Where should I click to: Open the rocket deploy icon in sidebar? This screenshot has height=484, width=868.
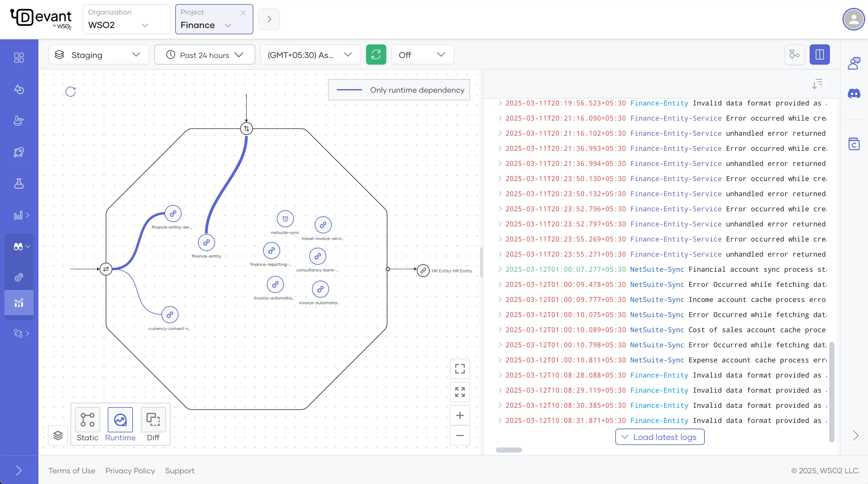coord(19,152)
